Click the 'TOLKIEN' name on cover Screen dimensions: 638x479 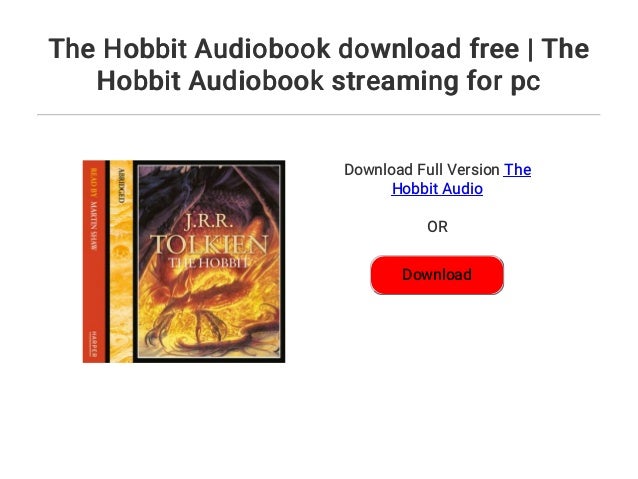(x=209, y=243)
